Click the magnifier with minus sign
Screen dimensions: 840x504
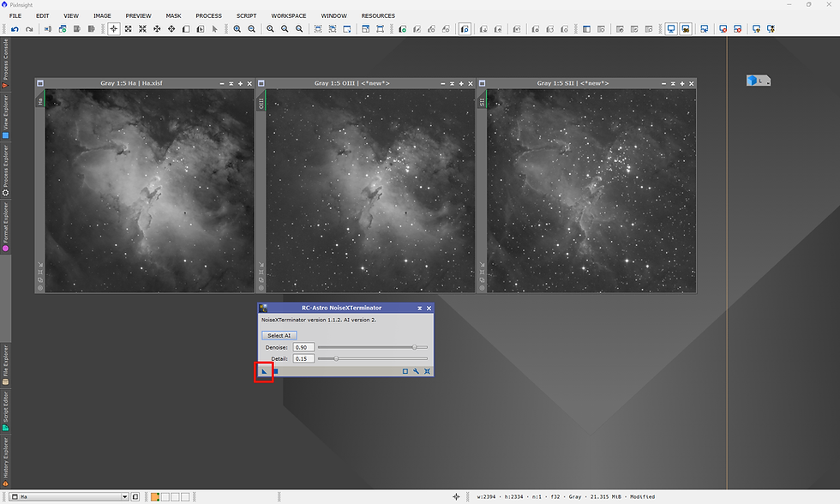click(251, 29)
